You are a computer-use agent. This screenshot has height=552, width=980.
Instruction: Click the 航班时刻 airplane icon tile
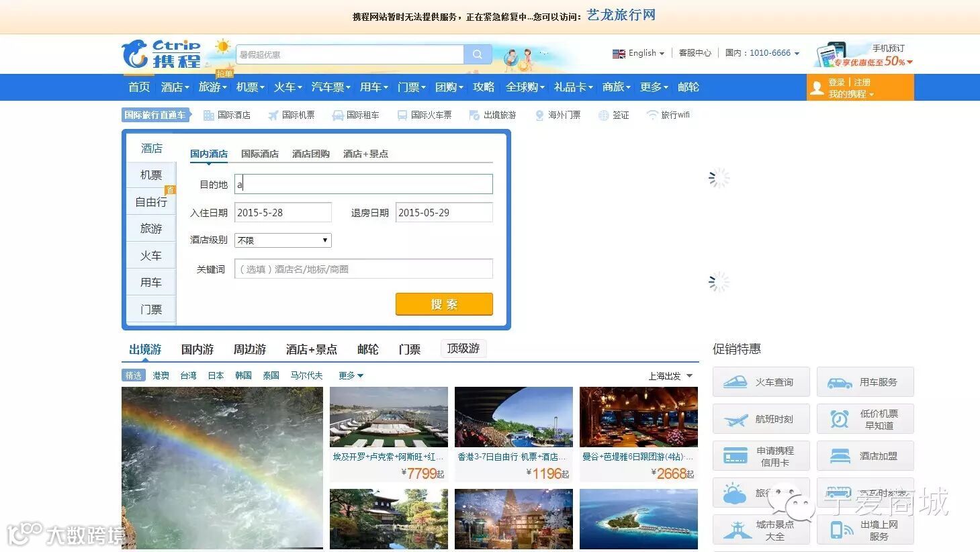pos(761,419)
